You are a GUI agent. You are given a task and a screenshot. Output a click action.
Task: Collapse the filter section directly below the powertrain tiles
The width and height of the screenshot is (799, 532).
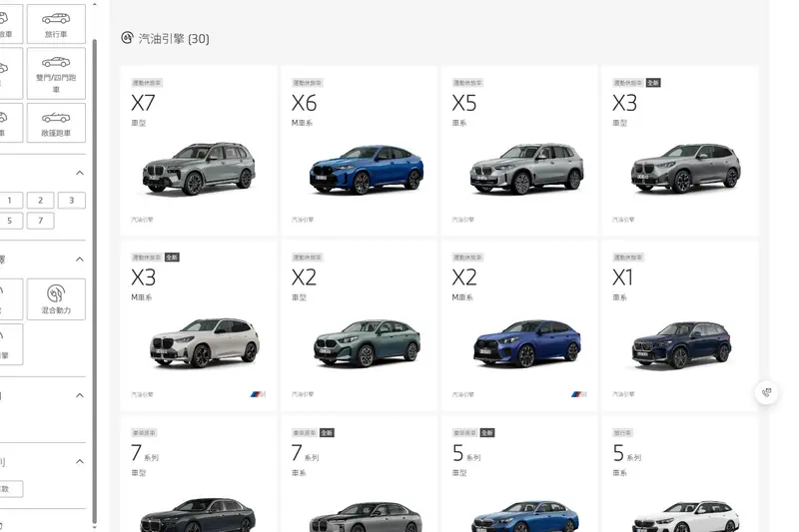click(80, 395)
